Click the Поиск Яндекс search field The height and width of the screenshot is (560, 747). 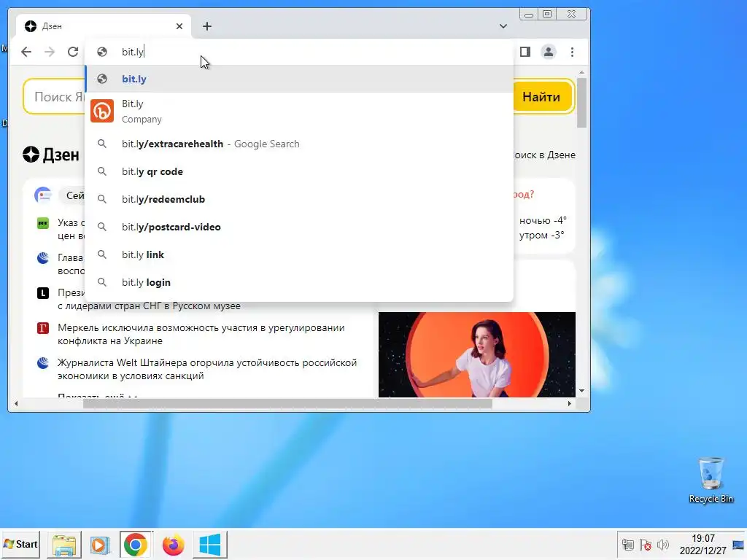tap(55, 97)
